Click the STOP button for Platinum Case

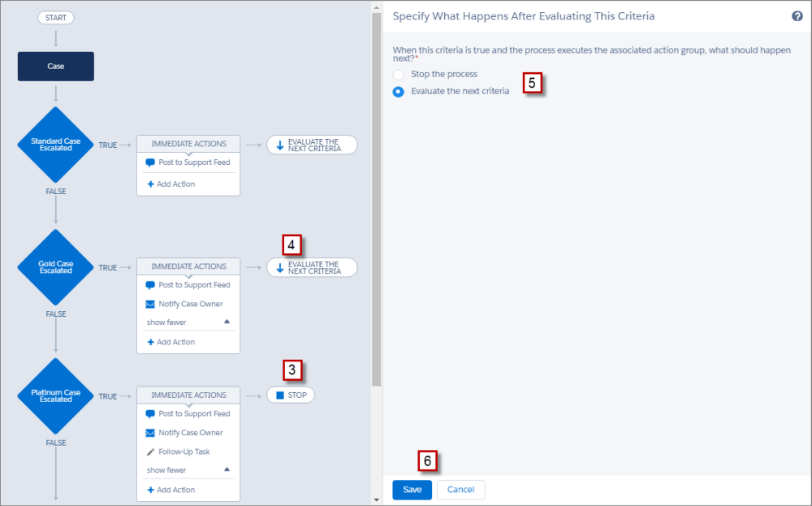(291, 396)
